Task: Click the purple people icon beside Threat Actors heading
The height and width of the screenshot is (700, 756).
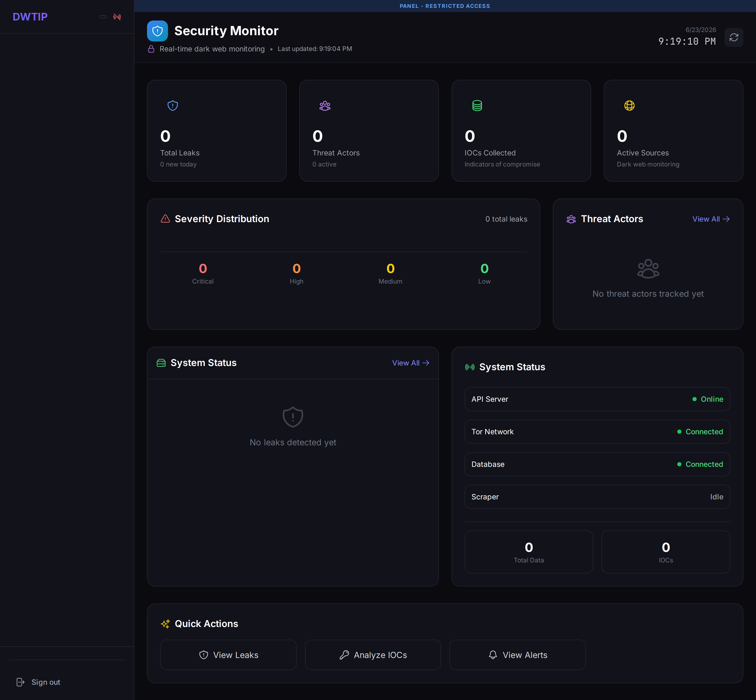Action: pyautogui.click(x=571, y=219)
